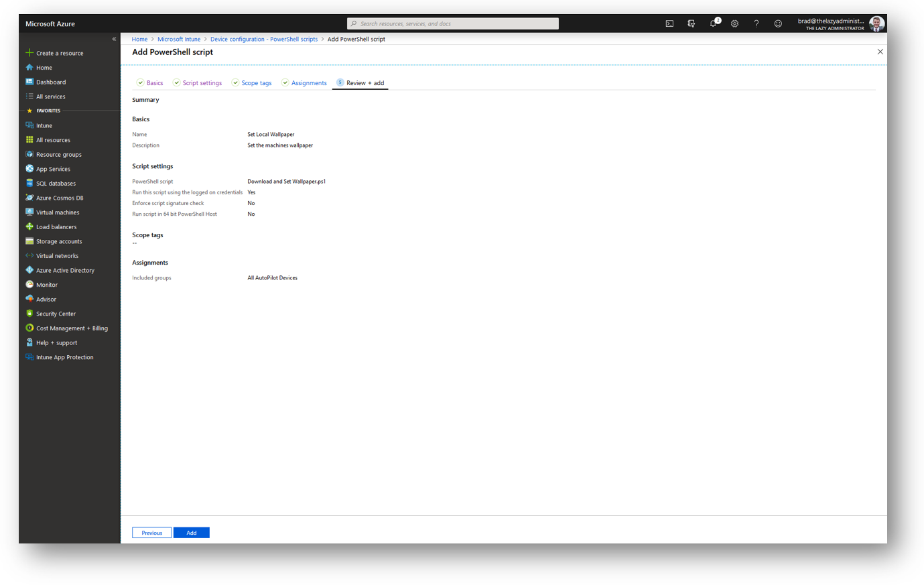This screenshot has height=585, width=924.
Task: Open App Services icon
Action: coord(29,169)
